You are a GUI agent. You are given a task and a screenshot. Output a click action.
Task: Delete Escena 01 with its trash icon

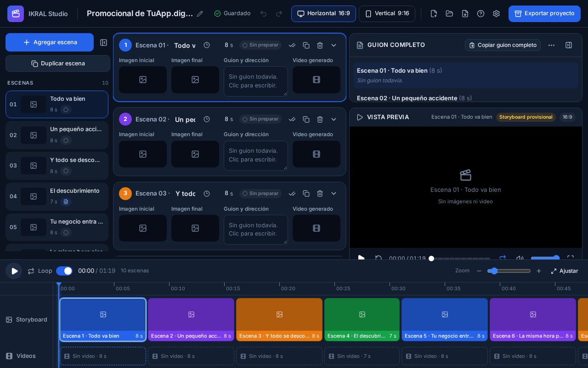pyautogui.click(x=320, y=45)
